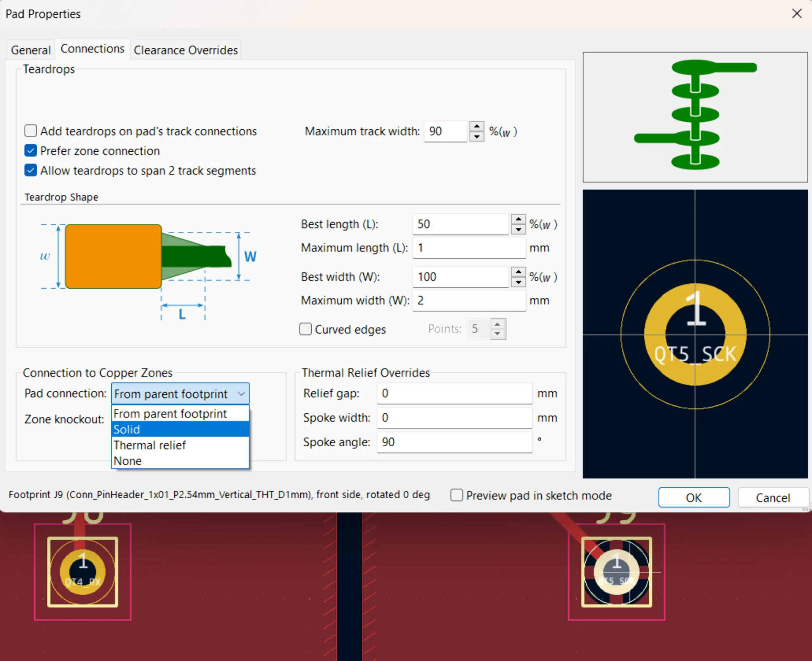Uncheck Prefer zone connection
Image resolution: width=812 pixels, height=661 pixels.
coord(31,150)
